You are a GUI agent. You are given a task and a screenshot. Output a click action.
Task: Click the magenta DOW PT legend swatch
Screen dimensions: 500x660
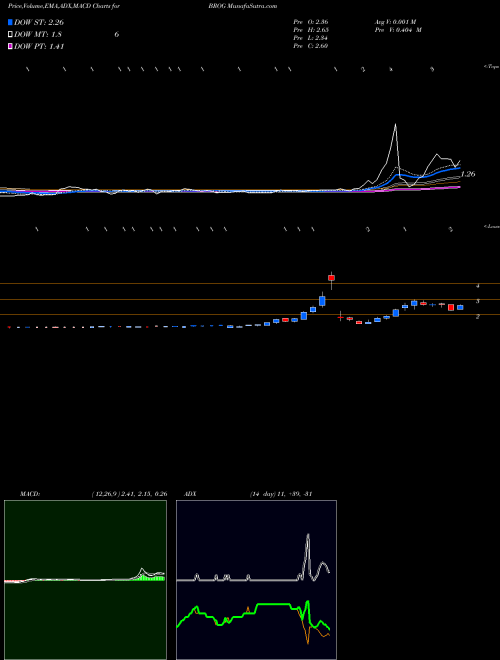tap(10, 46)
